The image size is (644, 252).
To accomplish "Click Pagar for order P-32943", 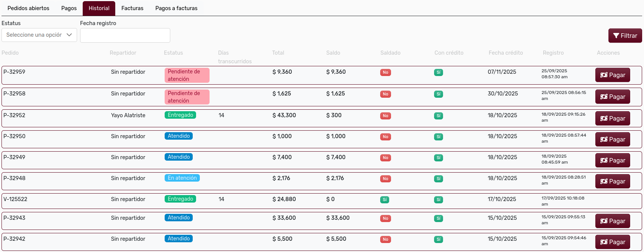I will click(x=613, y=221).
